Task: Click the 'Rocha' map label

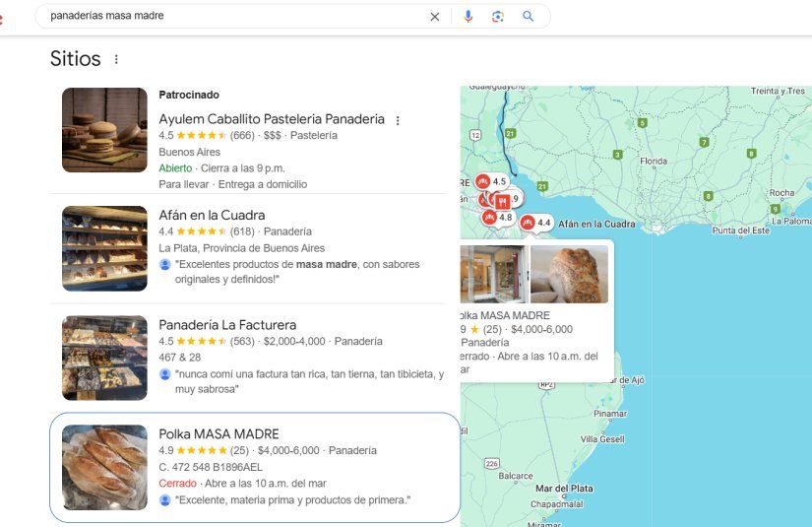Action: [781, 193]
